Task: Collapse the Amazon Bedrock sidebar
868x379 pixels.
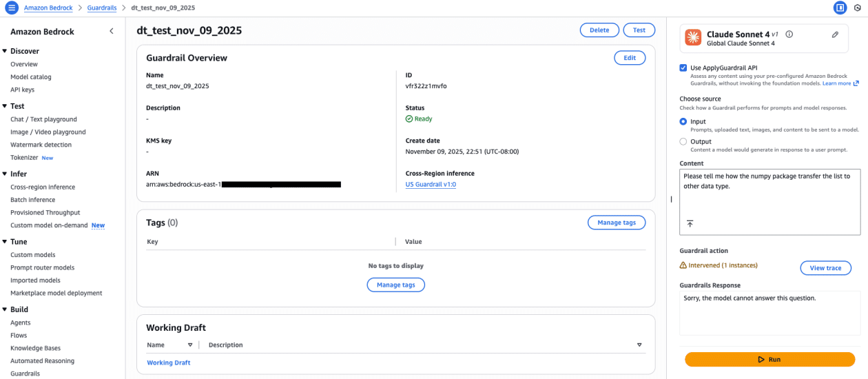Action: coord(112,32)
